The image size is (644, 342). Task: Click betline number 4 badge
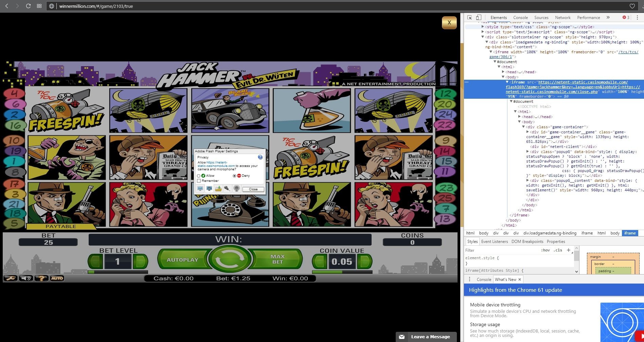click(14, 93)
